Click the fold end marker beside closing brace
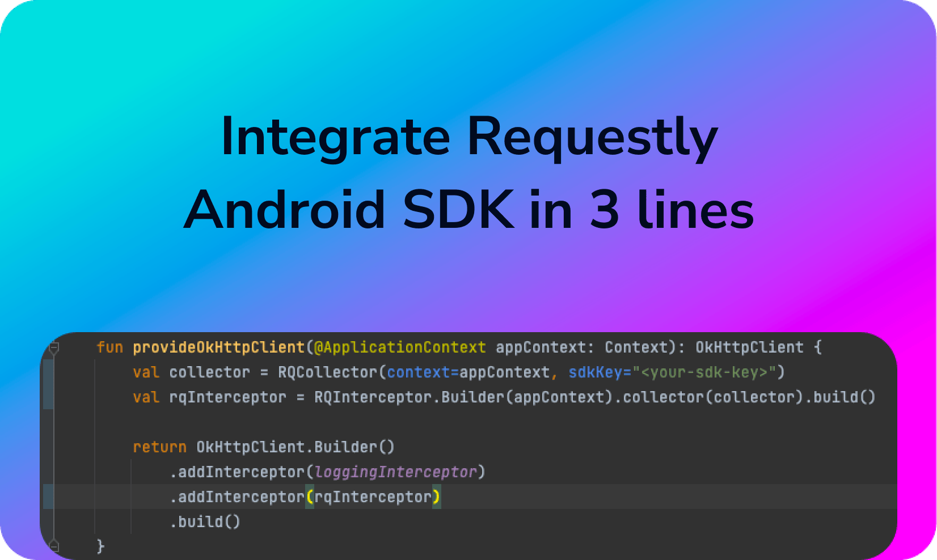The width and height of the screenshot is (937, 560). pos(54,546)
